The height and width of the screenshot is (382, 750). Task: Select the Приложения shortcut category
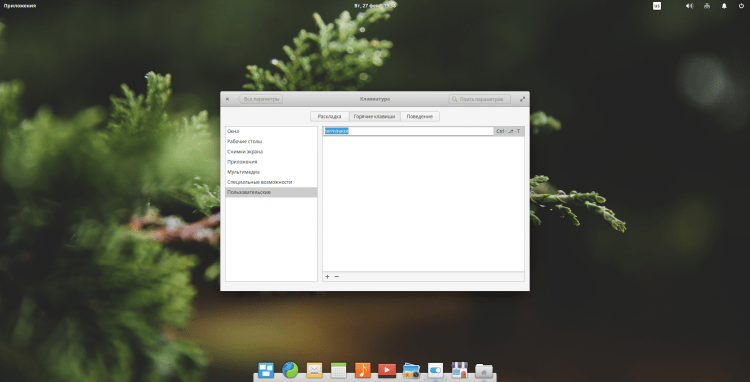coord(271,162)
